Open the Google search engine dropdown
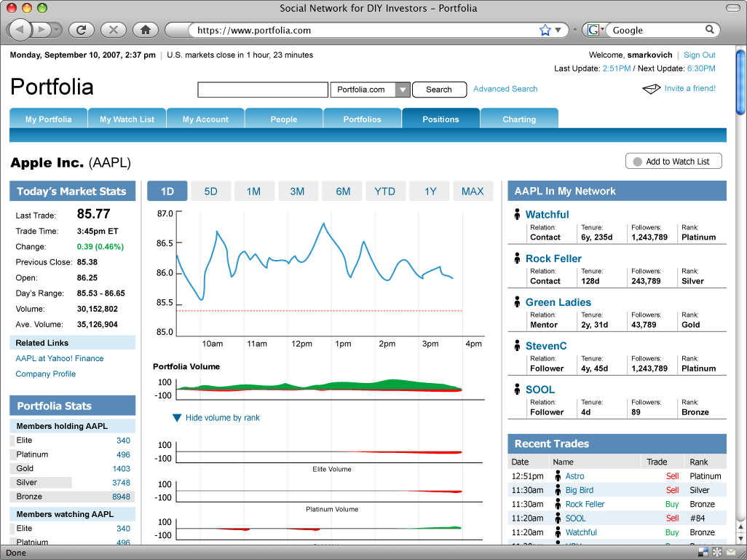 (596, 30)
